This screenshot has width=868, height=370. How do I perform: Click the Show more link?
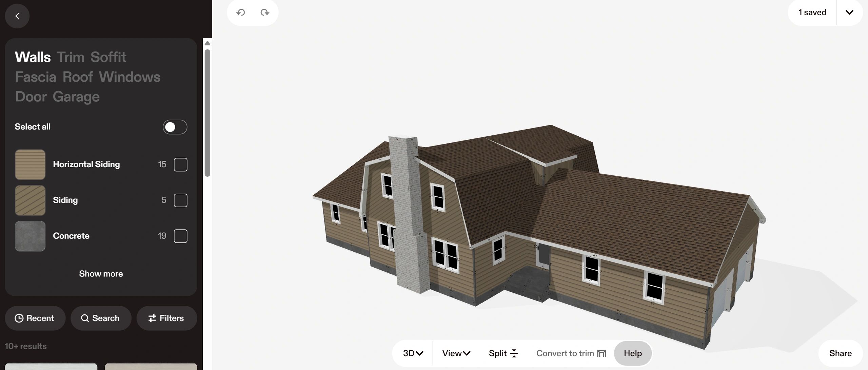tap(101, 273)
